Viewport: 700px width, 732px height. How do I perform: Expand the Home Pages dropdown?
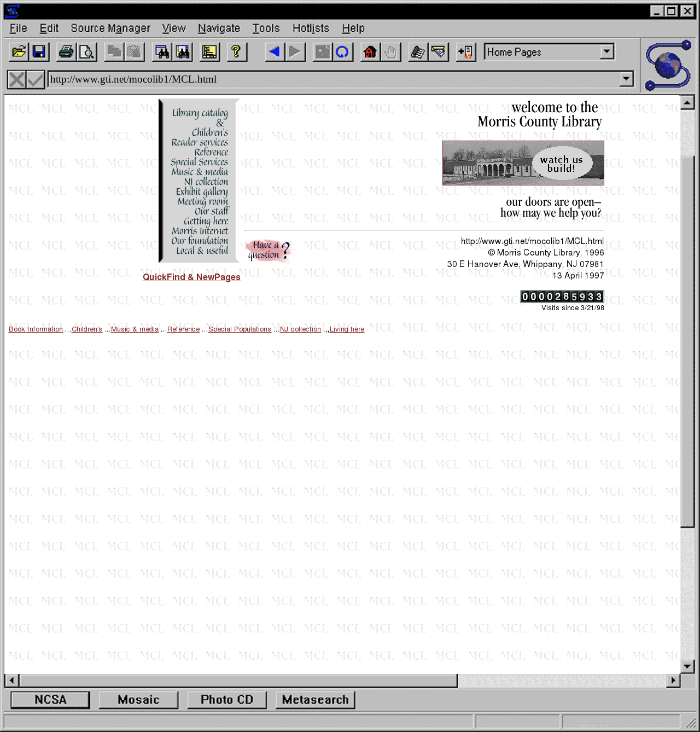[606, 52]
